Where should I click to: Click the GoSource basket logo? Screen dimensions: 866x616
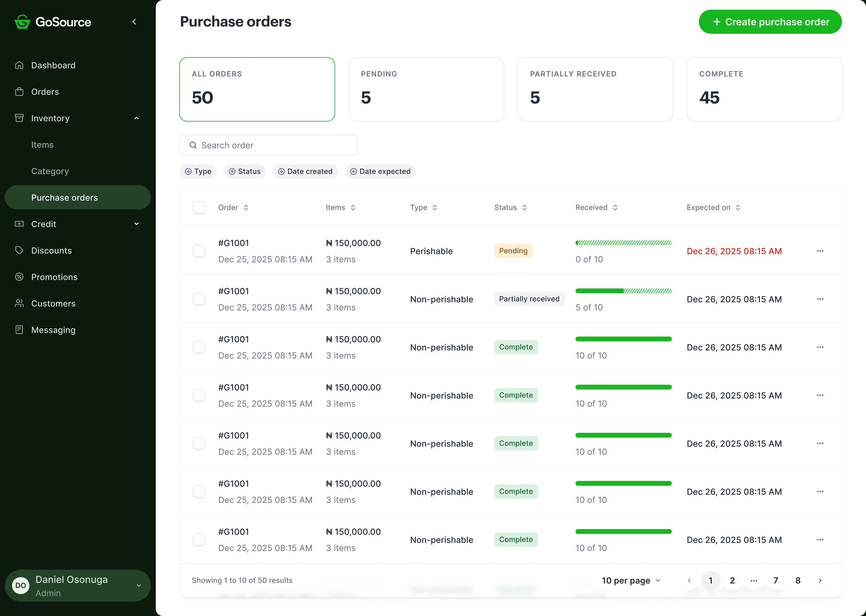22,22
